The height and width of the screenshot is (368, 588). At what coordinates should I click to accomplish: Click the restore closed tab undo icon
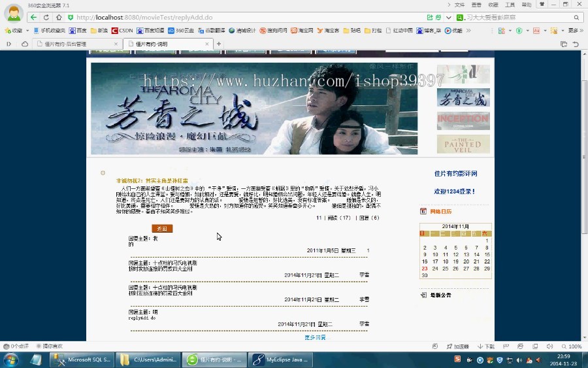(576, 44)
